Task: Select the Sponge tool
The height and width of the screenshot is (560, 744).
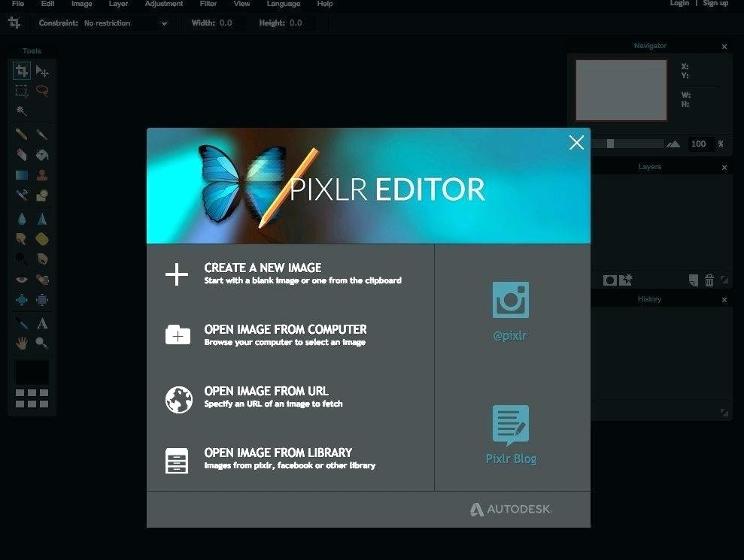Action: click(x=42, y=238)
